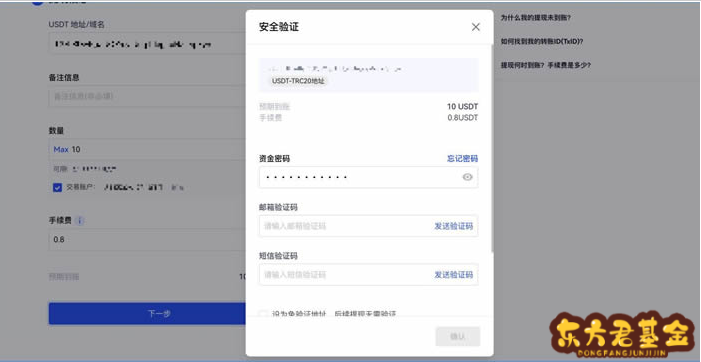
Task: Click the Max link in 数量 field
Action: [x=61, y=149]
